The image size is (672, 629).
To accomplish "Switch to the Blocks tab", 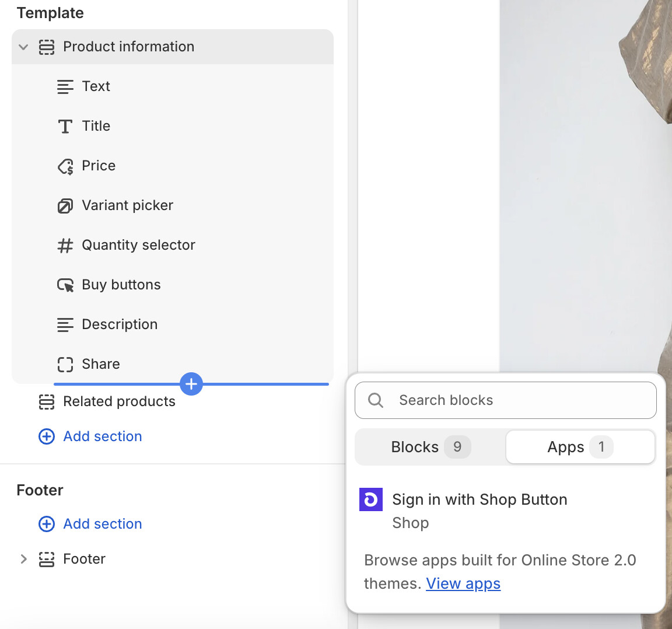I will 430,447.
